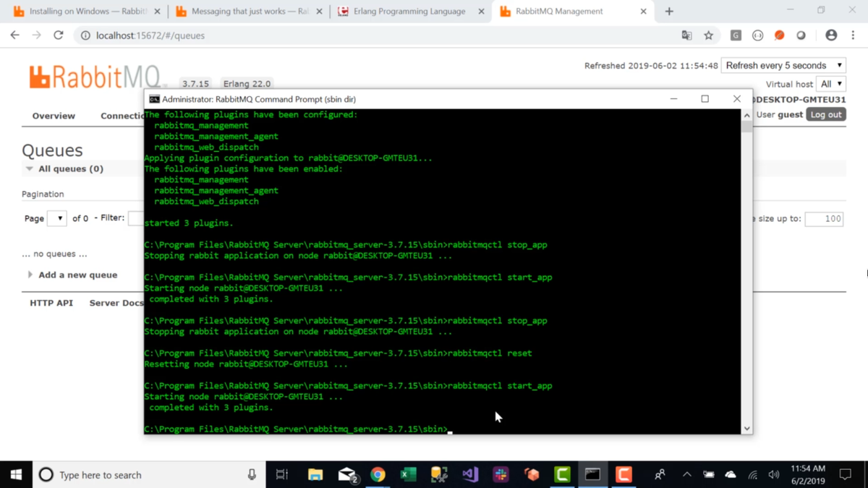Reload the page with the refresh icon

click(59, 35)
